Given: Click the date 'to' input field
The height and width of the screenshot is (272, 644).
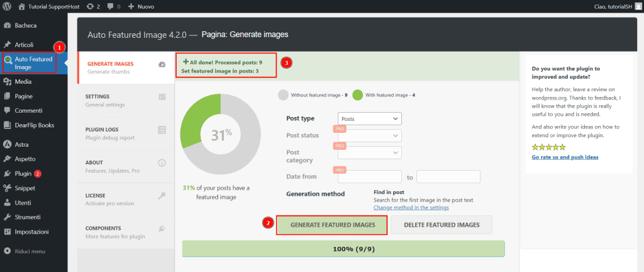Looking at the screenshot, I should click(x=448, y=177).
